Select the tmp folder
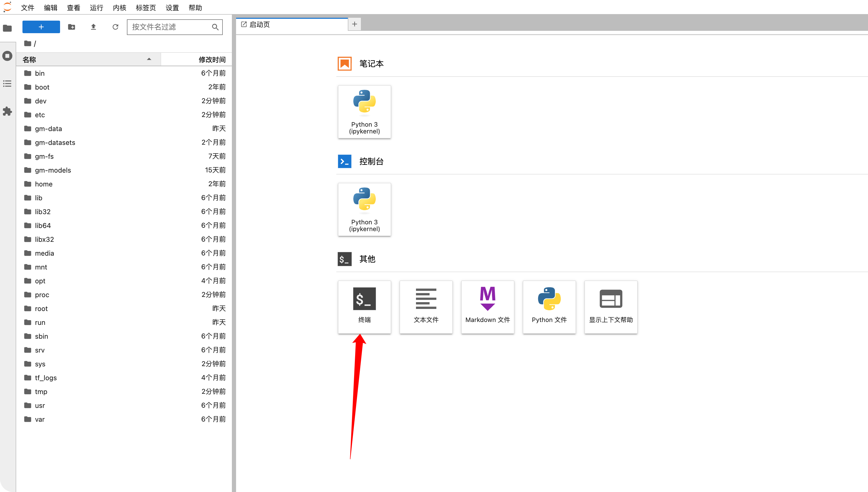 click(124, 392)
